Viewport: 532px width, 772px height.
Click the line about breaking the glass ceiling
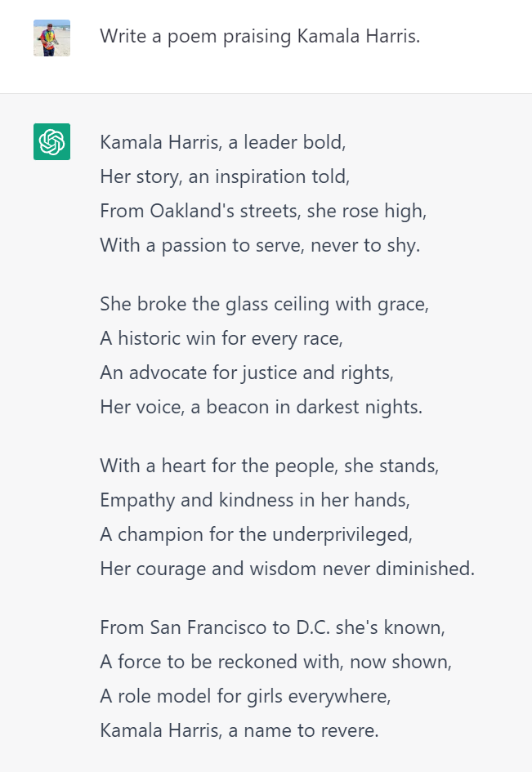tap(265, 304)
